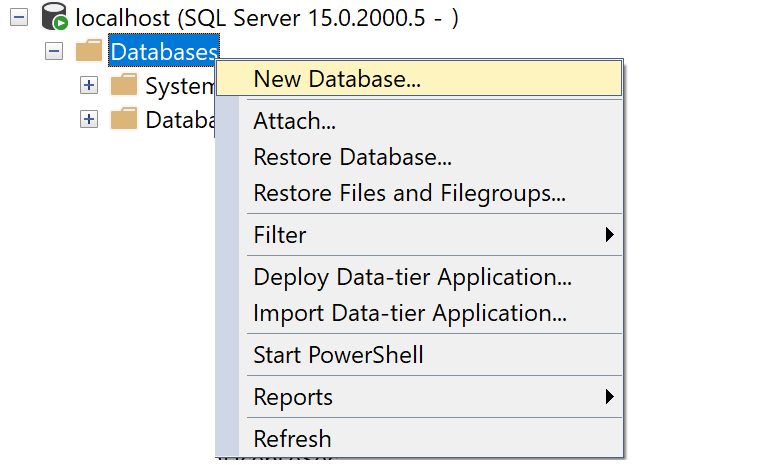Click the Reports submenu arrow
The width and height of the screenshot is (773, 465).
click(x=609, y=397)
